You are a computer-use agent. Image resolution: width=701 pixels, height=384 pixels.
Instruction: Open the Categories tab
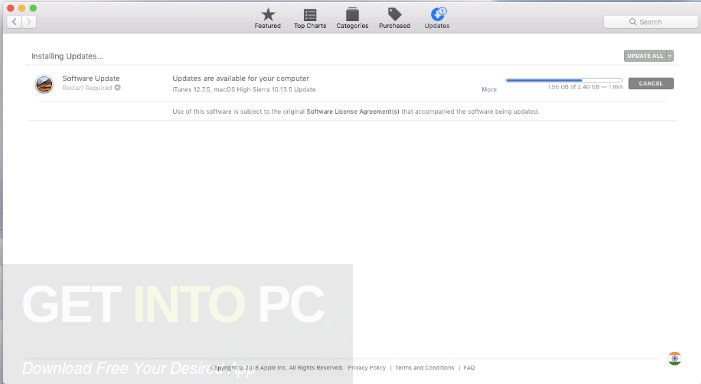pyautogui.click(x=352, y=18)
